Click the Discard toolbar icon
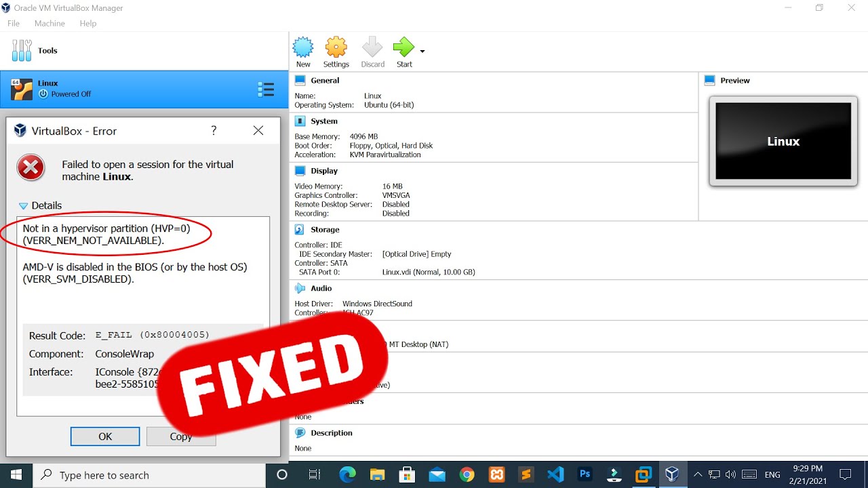 [x=372, y=47]
